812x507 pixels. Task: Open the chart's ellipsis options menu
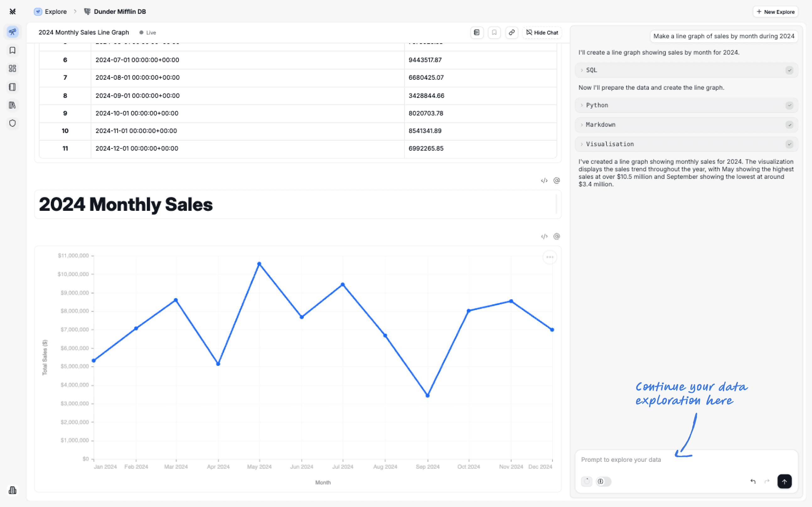pos(549,257)
